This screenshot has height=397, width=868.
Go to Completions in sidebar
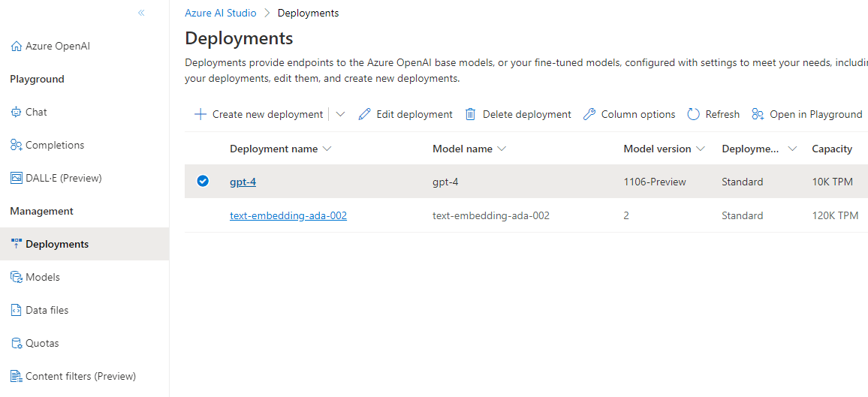tap(55, 146)
